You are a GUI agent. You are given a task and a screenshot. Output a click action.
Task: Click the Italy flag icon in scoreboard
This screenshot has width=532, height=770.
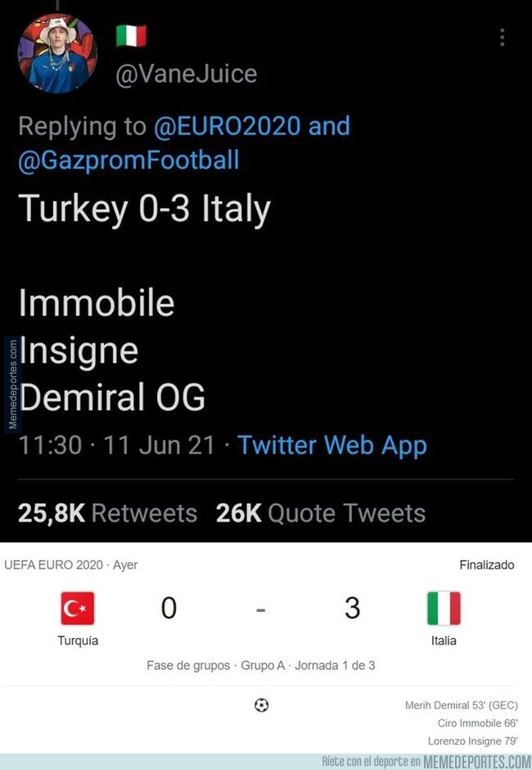[444, 609]
